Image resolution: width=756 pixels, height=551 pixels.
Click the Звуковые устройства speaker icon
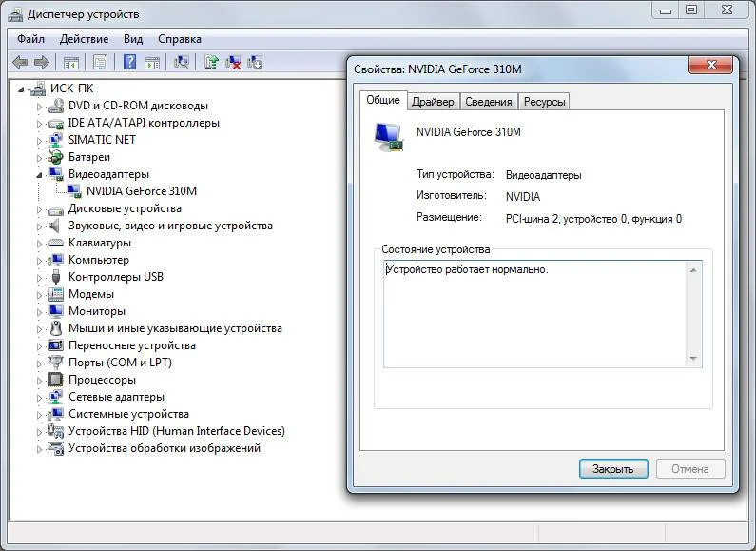tap(55, 226)
